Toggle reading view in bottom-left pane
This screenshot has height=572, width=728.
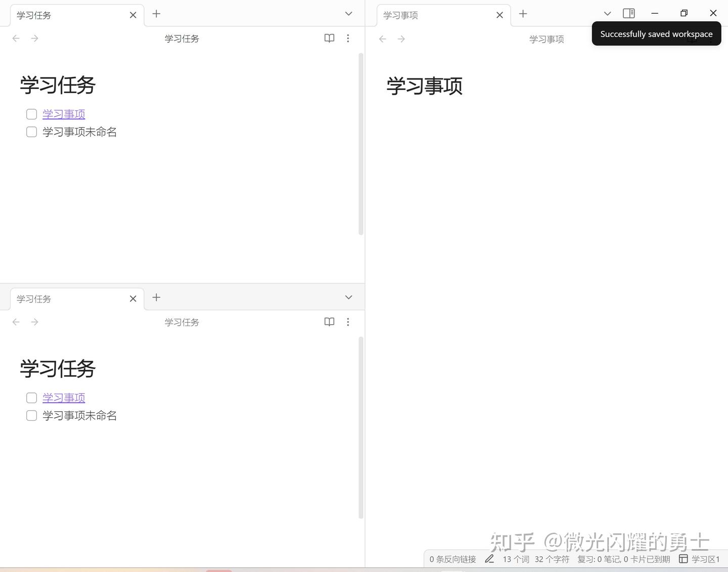pos(329,322)
